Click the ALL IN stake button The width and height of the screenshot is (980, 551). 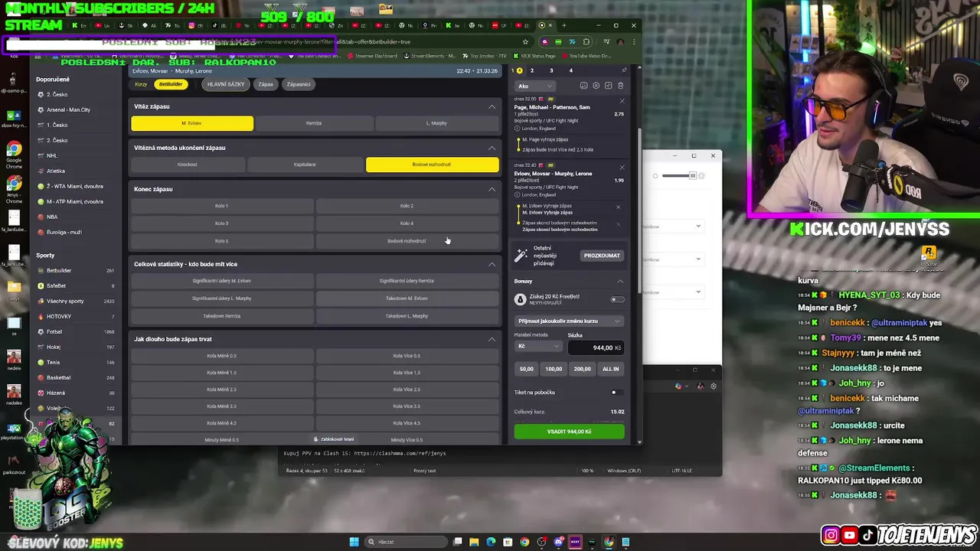pyautogui.click(x=611, y=369)
